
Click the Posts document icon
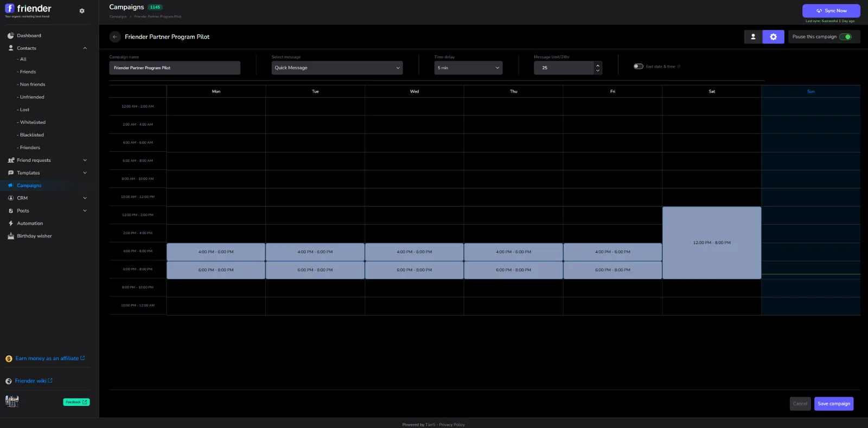[x=11, y=211]
